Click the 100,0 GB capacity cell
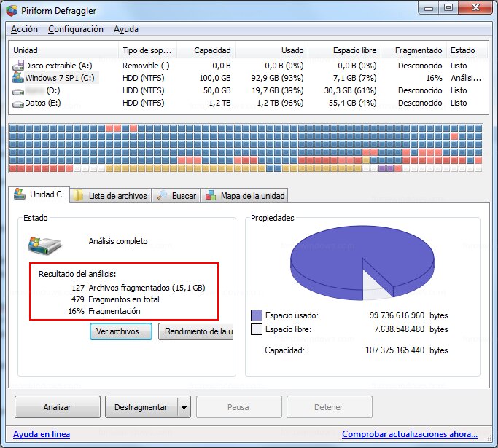The height and width of the screenshot is (448, 498). click(215, 78)
